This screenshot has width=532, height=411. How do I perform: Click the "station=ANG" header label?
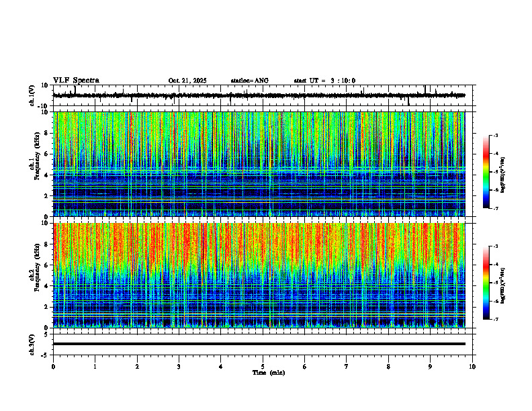[250, 81]
